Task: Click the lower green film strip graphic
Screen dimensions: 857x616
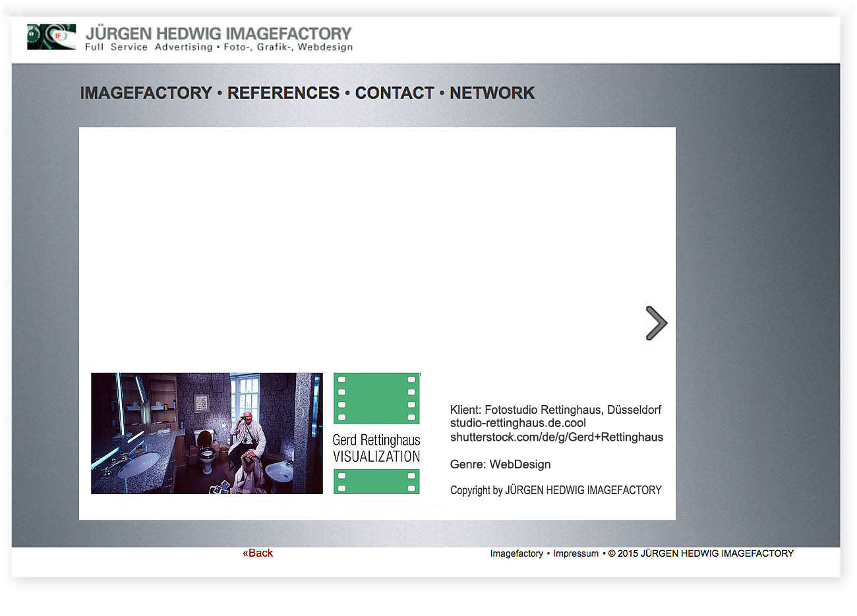Action: (x=376, y=482)
